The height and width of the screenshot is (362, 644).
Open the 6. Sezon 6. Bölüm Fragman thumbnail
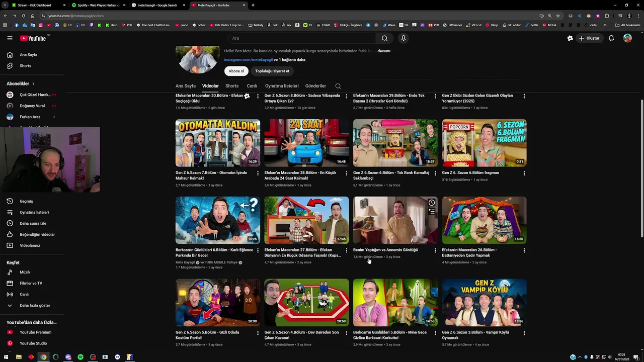[x=484, y=143]
